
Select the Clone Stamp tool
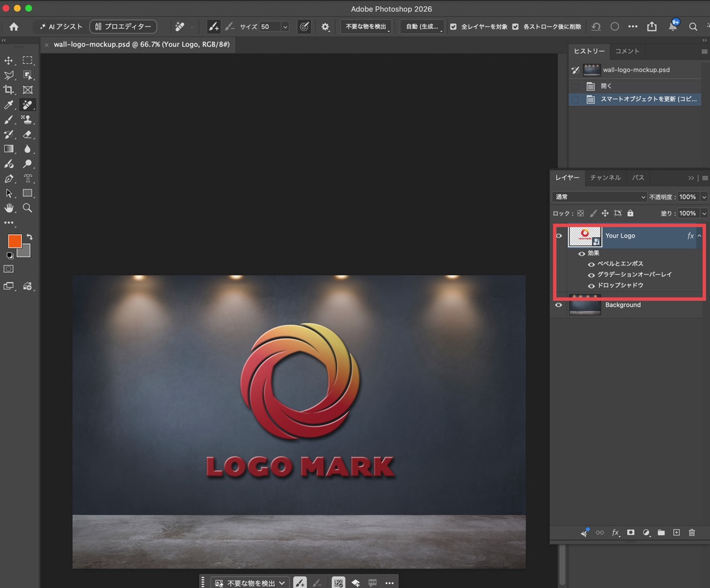point(27,119)
